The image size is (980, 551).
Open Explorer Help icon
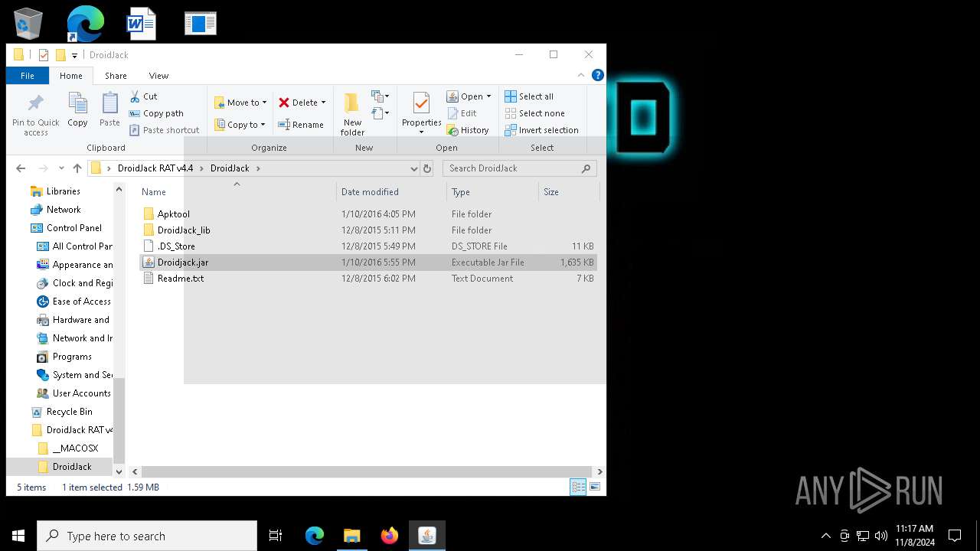[598, 75]
